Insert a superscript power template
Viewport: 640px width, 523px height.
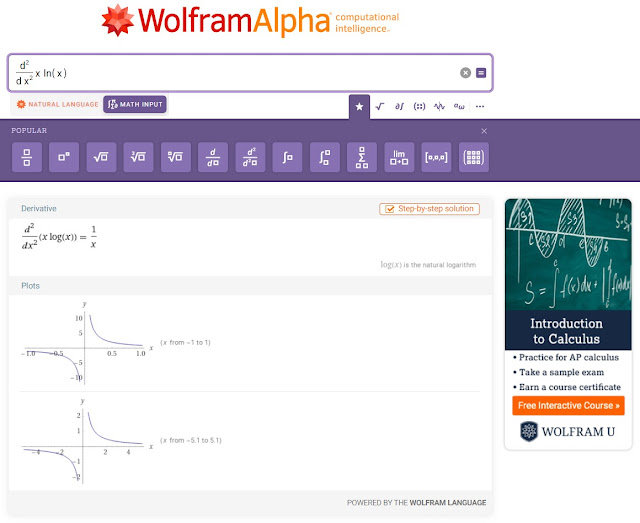pyautogui.click(x=64, y=157)
